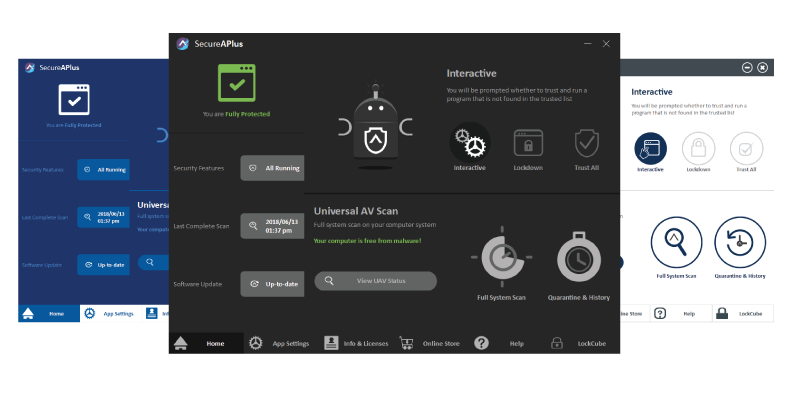The width and height of the screenshot is (800, 400).
Task: Click the green Fully Protected status icon
Action: (x=237, y=83)
